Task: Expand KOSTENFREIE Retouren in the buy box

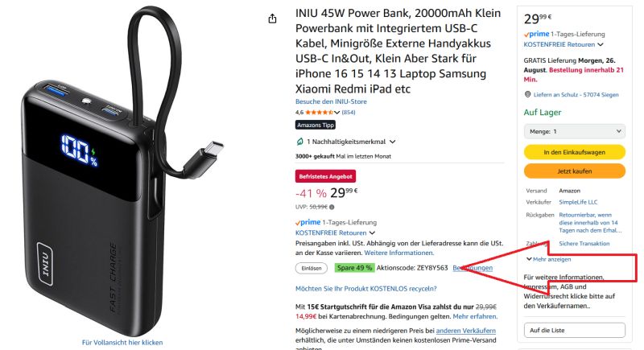Action: click(563, 44)
